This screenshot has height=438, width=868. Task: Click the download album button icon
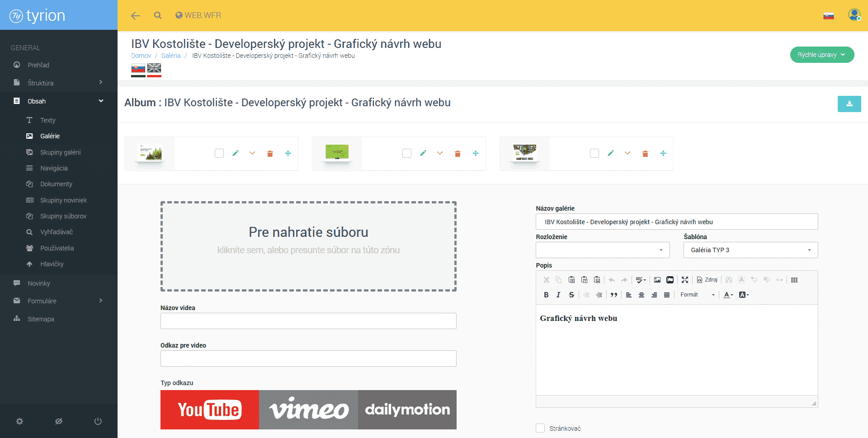(849, 104)
